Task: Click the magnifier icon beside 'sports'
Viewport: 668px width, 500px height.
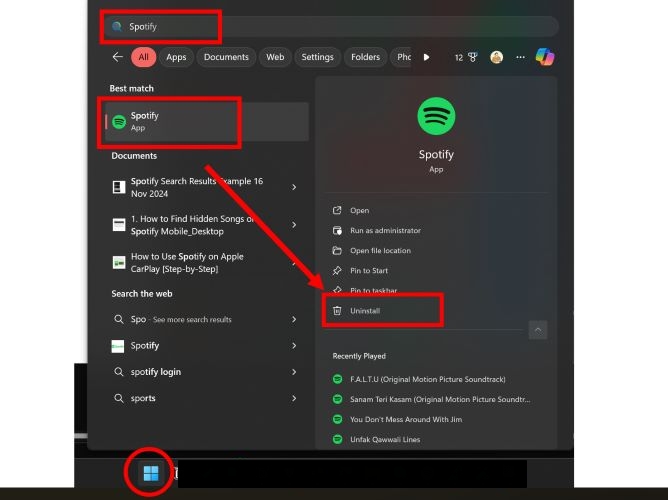Action: (119, 399)
